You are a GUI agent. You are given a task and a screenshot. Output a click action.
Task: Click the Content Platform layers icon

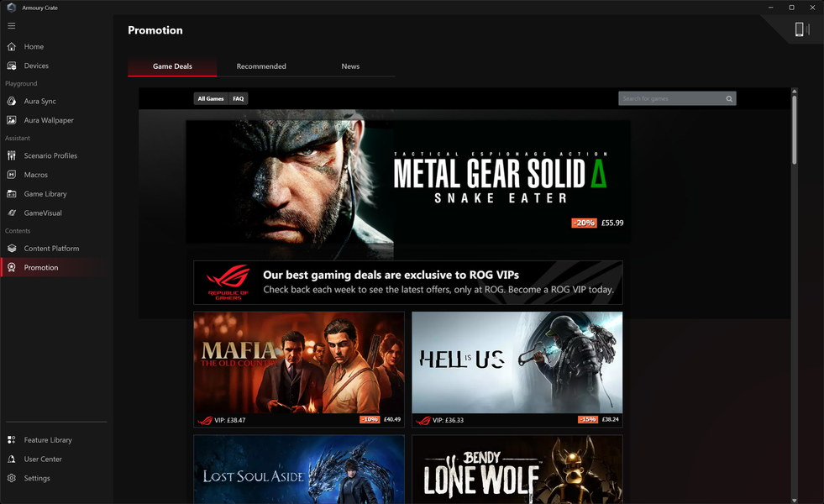[12, 248]
